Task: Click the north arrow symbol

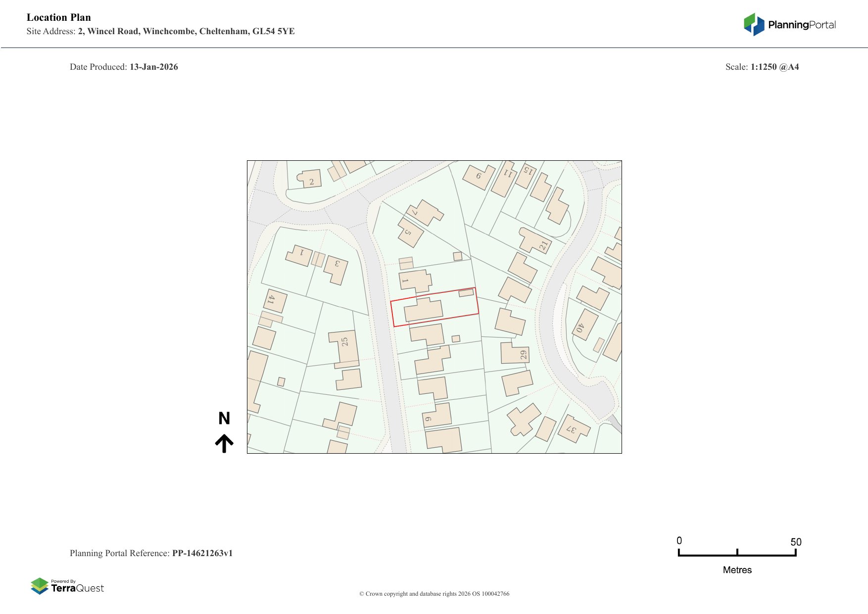Action: pyautogui.click(x=225, y=433)
